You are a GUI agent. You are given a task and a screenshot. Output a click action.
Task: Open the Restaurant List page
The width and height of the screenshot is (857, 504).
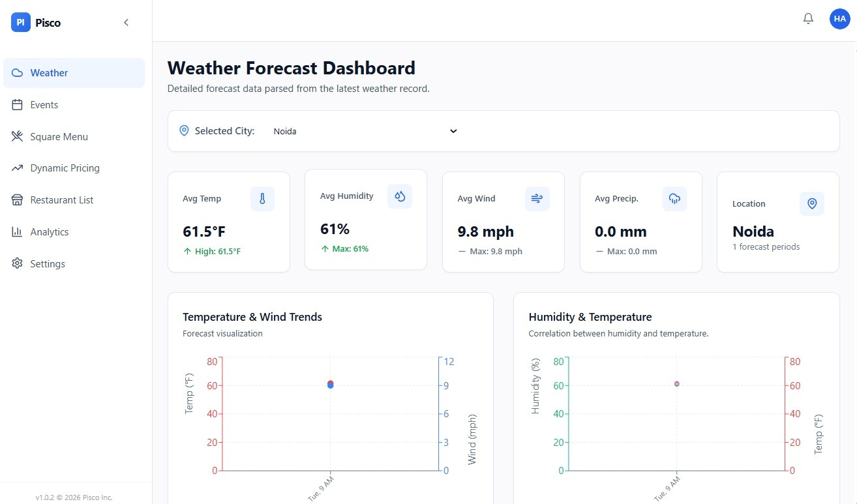(x=61, y=200)
